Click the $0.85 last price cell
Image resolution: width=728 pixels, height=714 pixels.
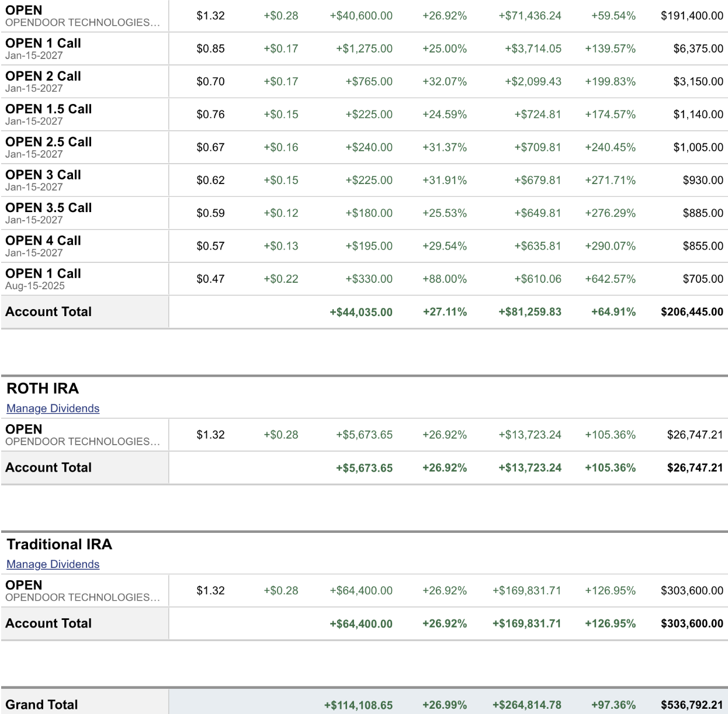[x=210, y=49]
